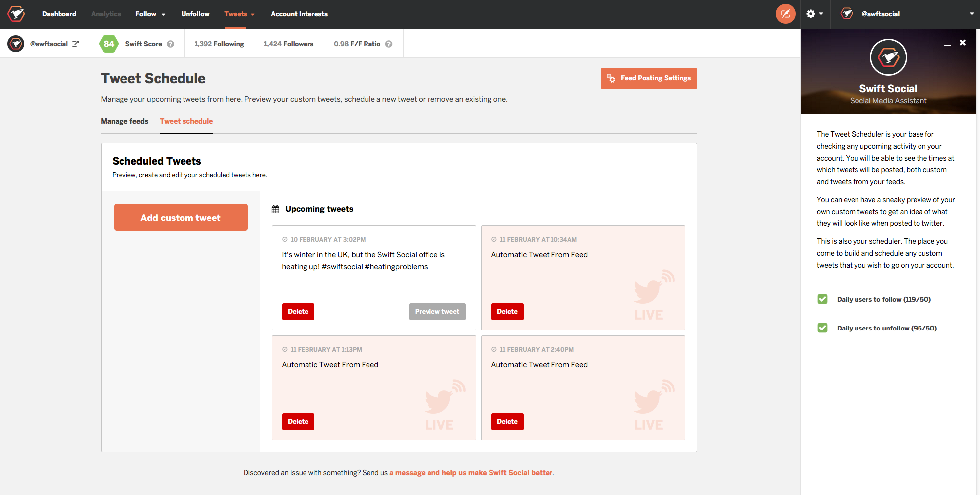Click the calendar icon beside Upcoming tweets
Viewport: 980px width, 495px height.
click(x=275, y=209)
